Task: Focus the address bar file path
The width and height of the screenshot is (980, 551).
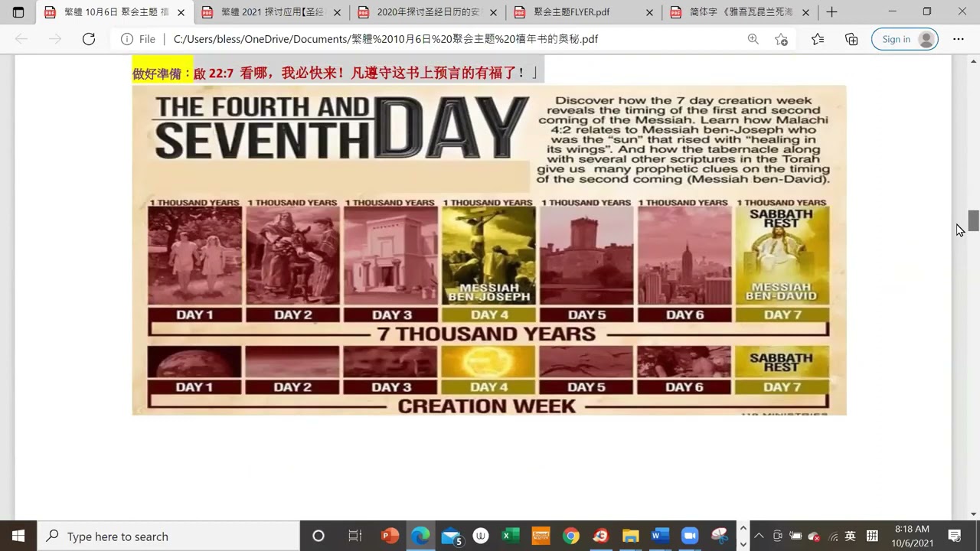Action: [x=386, y=39]
